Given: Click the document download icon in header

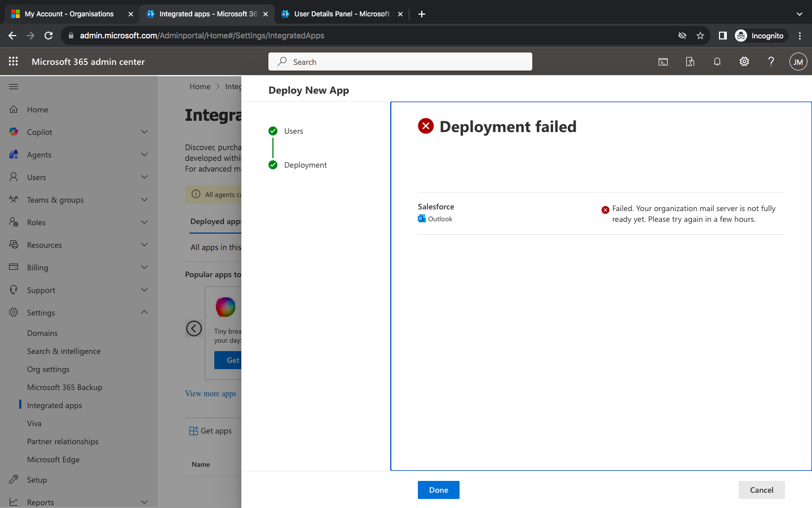Looking at the screenshot, I should [690, 62].
